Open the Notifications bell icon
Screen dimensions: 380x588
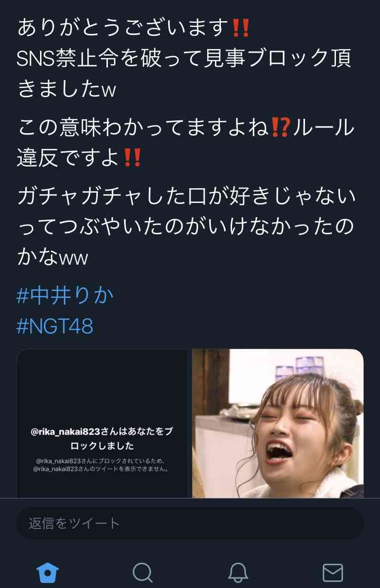238,573
